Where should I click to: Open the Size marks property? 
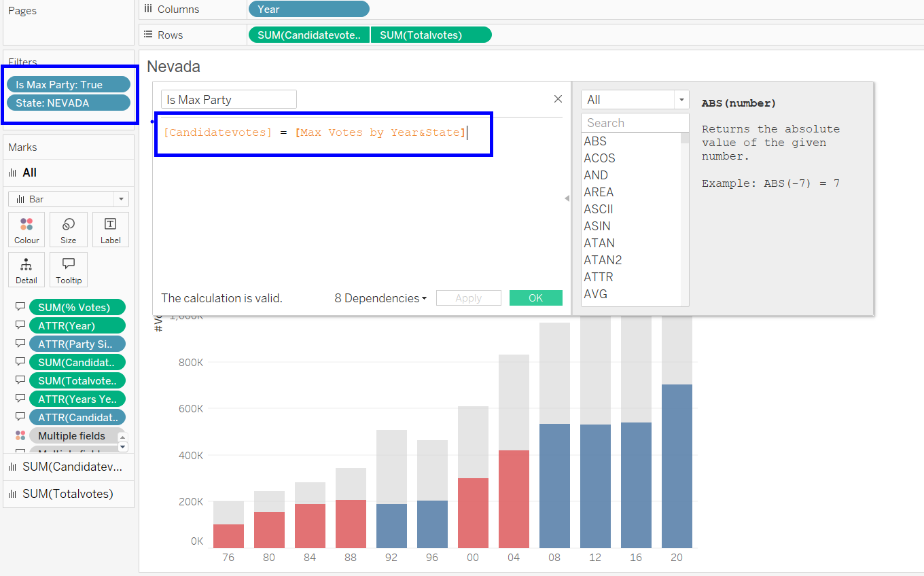(x=69, y=230)
